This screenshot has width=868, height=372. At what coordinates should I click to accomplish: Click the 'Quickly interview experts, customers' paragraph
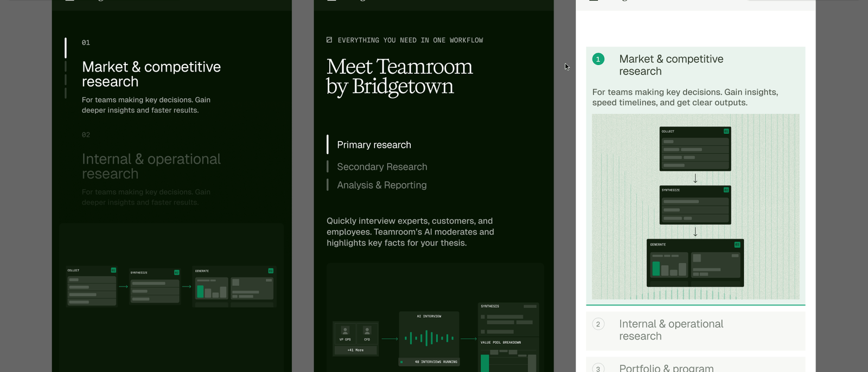(410, 232)
